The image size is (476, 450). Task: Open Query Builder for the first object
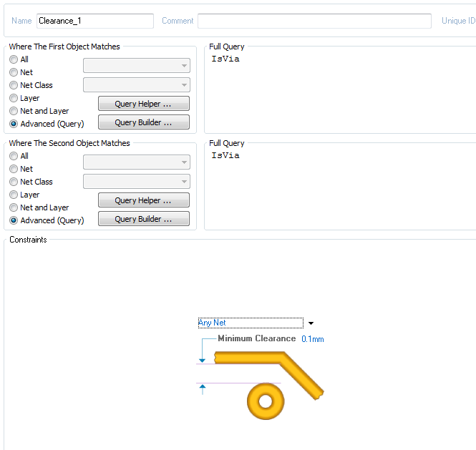click(x=144, y=122)
